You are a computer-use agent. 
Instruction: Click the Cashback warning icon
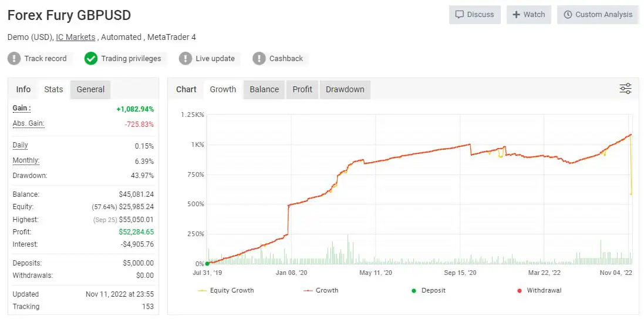[259, 58]
